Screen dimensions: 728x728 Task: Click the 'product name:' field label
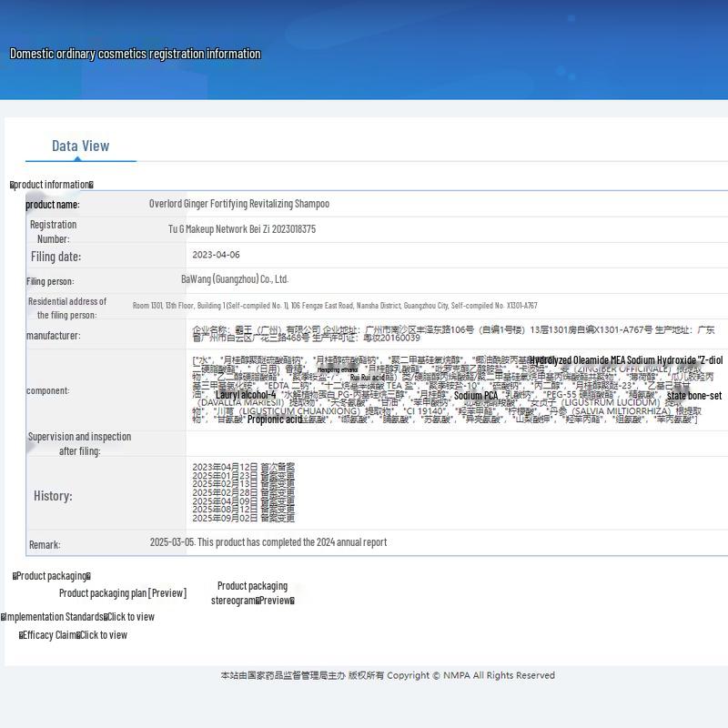pyautogui.click(x=53, y=205)
